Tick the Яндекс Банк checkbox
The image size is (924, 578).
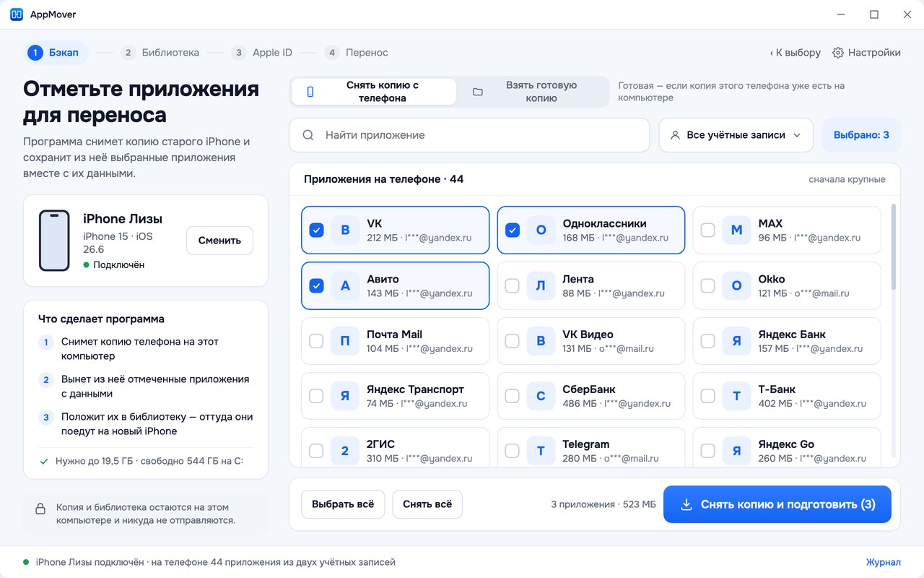point(707,341)
